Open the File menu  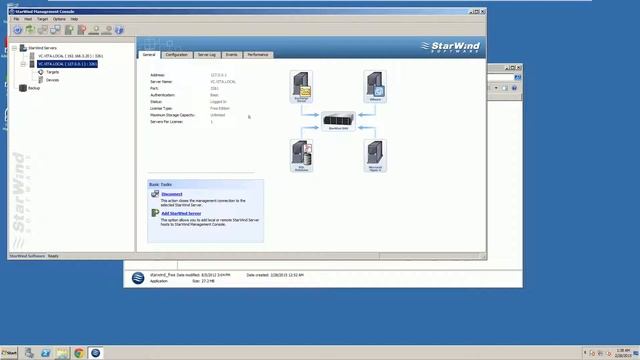16,19
